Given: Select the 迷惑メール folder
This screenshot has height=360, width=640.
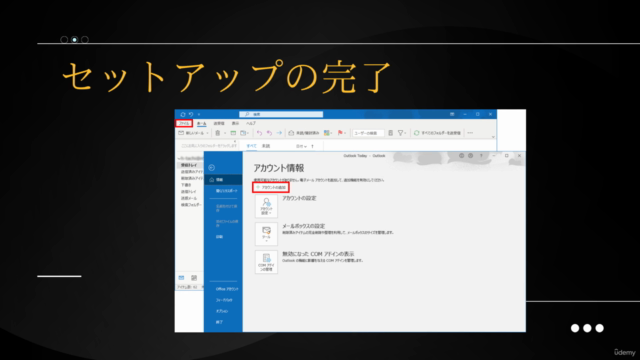Looking at the screenshot, I should (189, 198).
